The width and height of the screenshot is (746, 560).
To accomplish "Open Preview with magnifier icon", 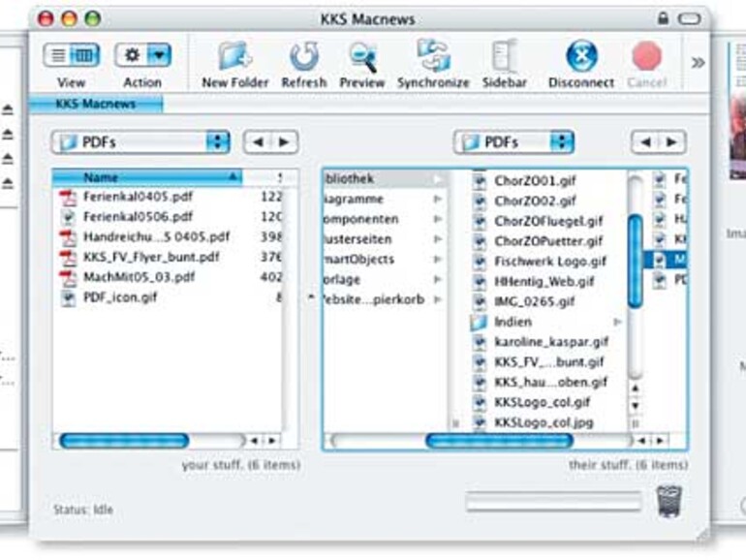I will (362, 57).
